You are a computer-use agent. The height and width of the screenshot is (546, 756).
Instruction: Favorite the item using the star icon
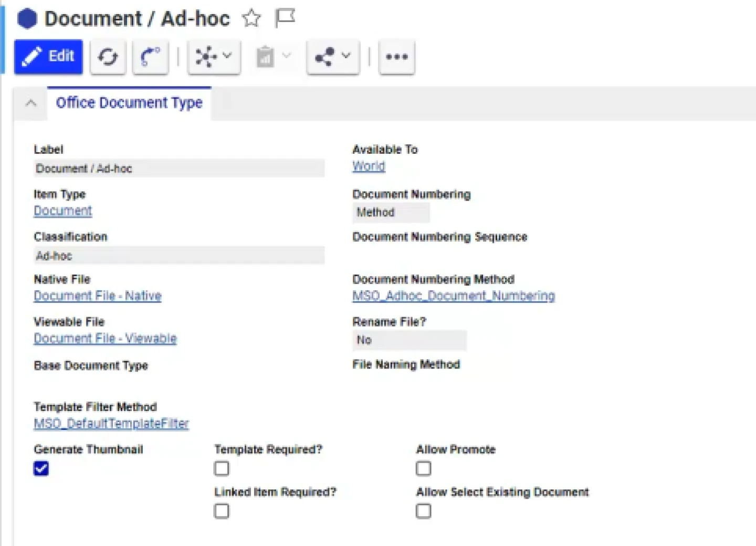(251, 19)
